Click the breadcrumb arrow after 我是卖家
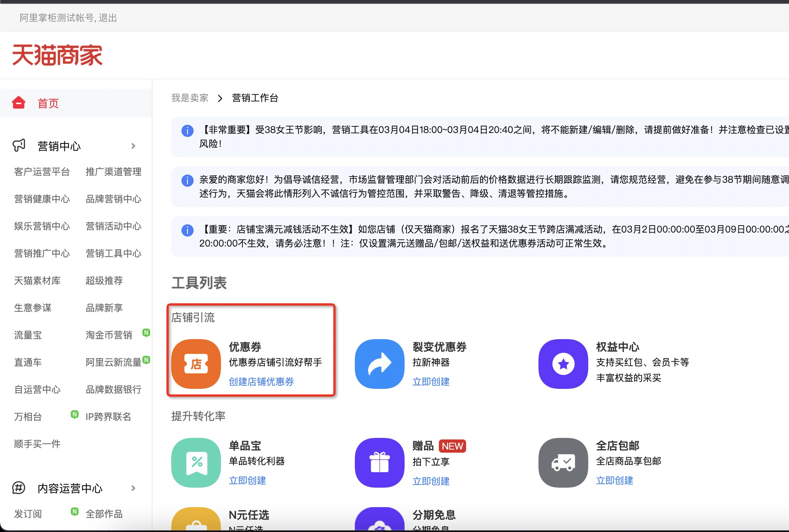The height and width of the screenshot is (532, 789). point(220,98)
